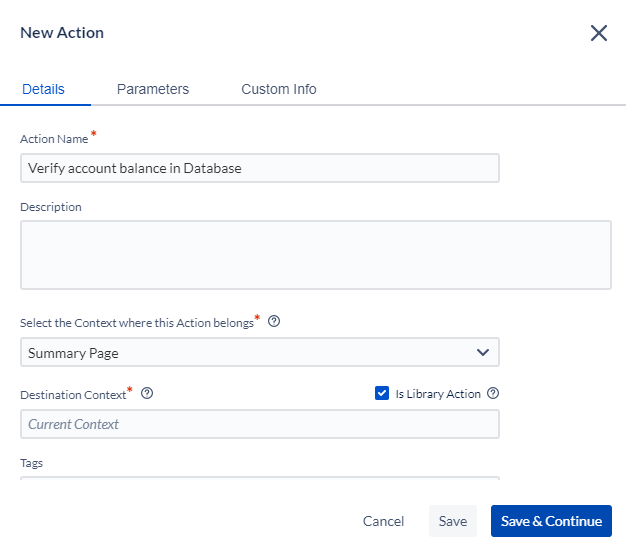Screen dimensions: 626x559
Task: Click inside the Description text area
Action: tap(316, 255)
